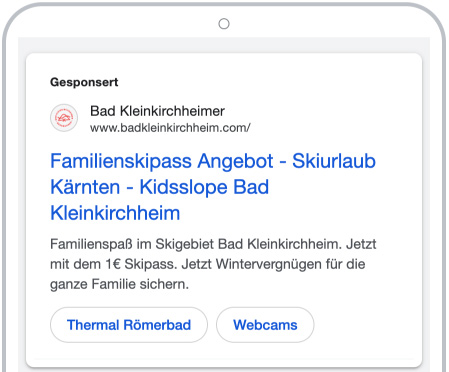Click the 1€ Skipass text in description
Image resolution: width=449 pixels, height=372 pixels.
[140, 264]
